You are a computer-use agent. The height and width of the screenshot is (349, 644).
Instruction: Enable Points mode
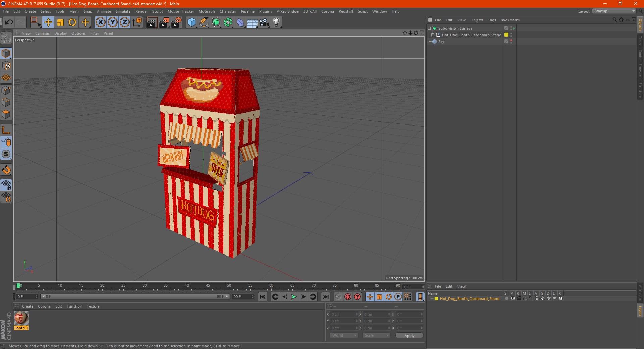[x=6, y=90]
